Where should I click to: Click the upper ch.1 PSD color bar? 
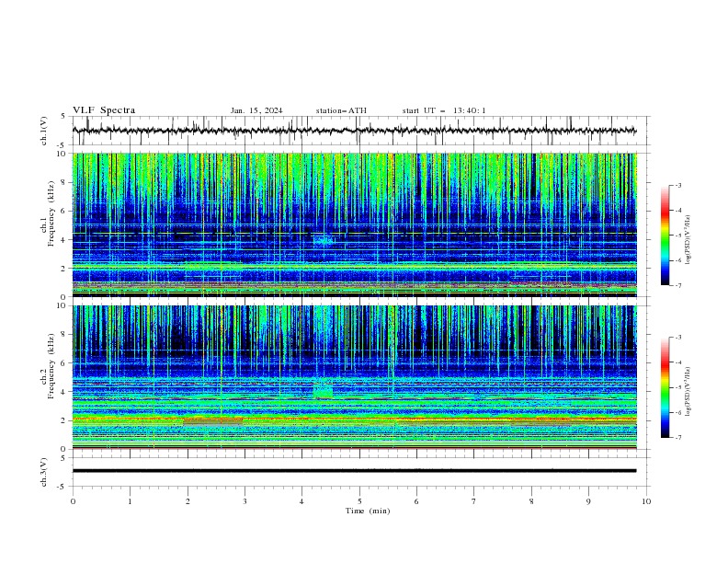(x=665, y=236)
